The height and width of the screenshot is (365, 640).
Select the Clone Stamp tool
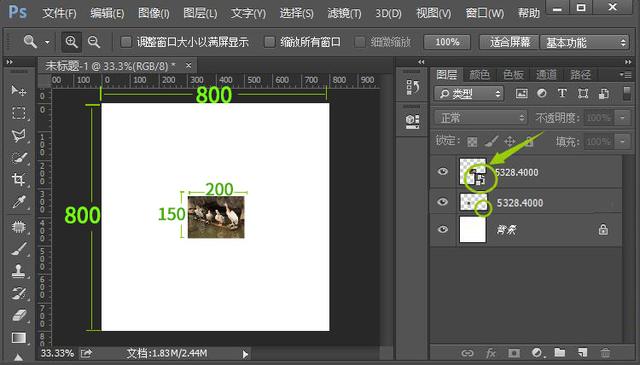pos(18,270)
